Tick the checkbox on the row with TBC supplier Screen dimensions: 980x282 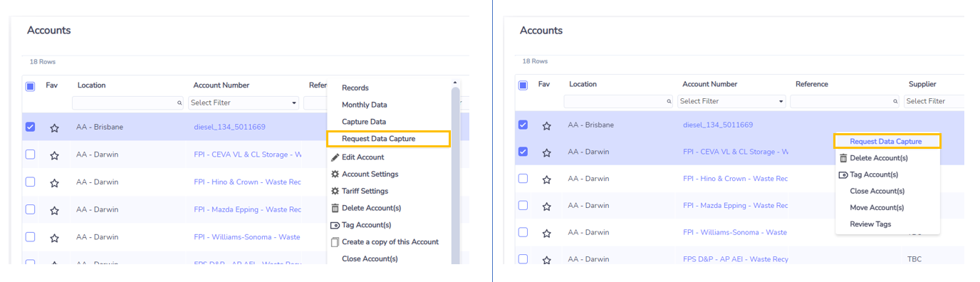pyautogui.click(x=523, y=259)
